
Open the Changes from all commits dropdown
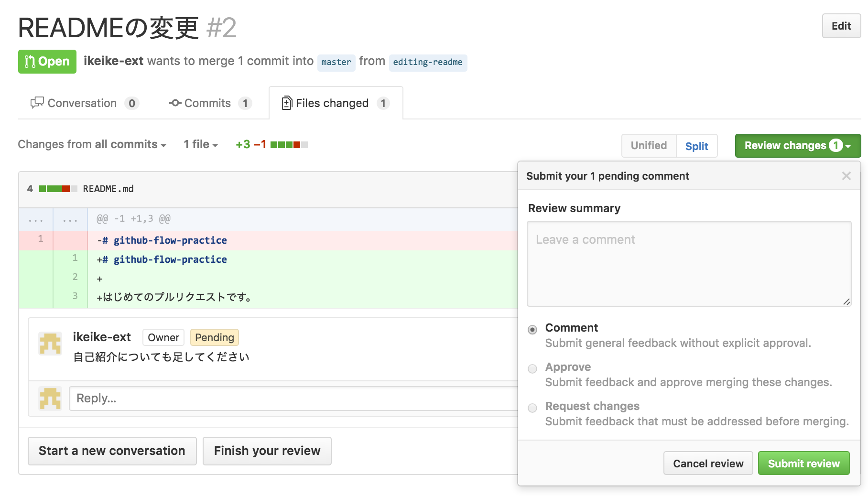pos(92,144)
